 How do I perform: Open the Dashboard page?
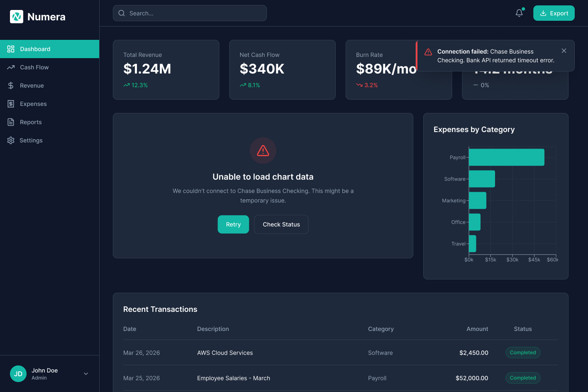[50, 49]
